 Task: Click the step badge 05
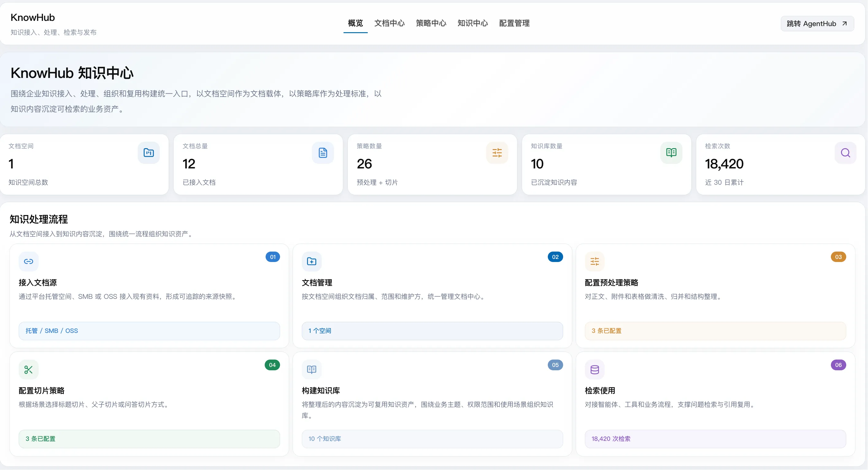(555, 365)
